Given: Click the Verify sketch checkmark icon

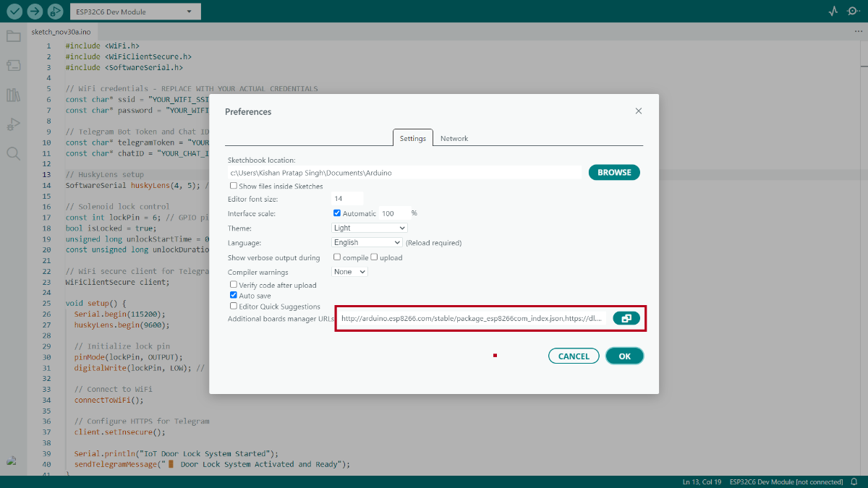Looking at the screenshot, I should [x=14, y=12].
